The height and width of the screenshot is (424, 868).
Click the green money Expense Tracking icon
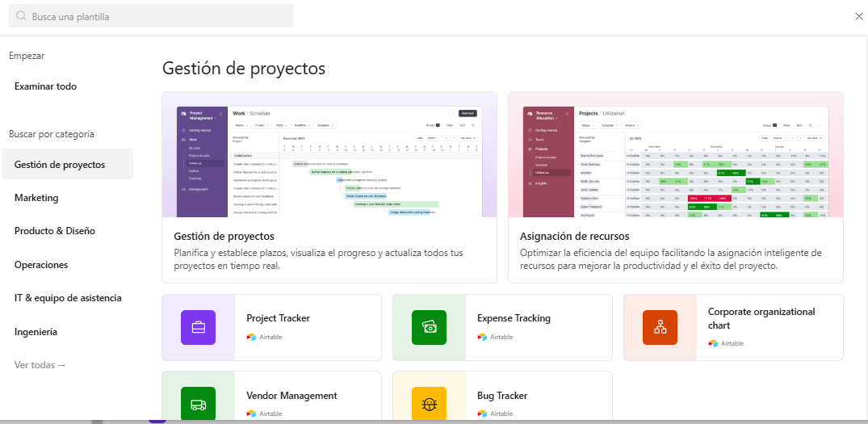point(429,327)
